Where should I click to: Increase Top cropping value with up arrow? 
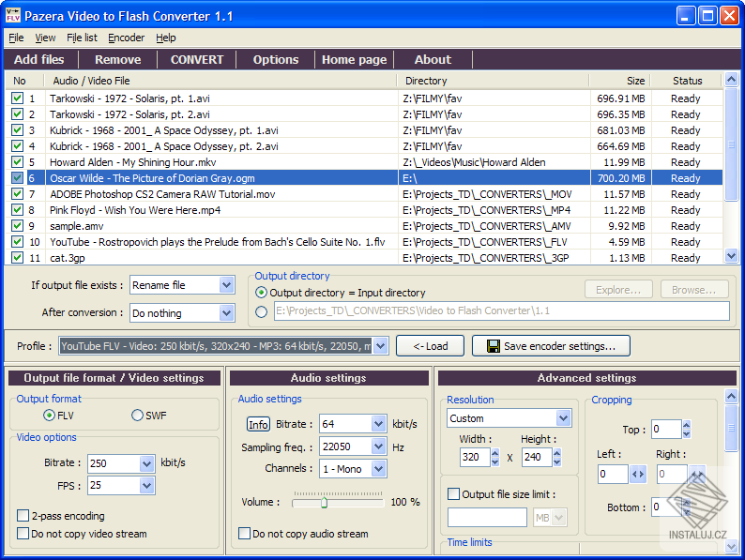[686, 425]
